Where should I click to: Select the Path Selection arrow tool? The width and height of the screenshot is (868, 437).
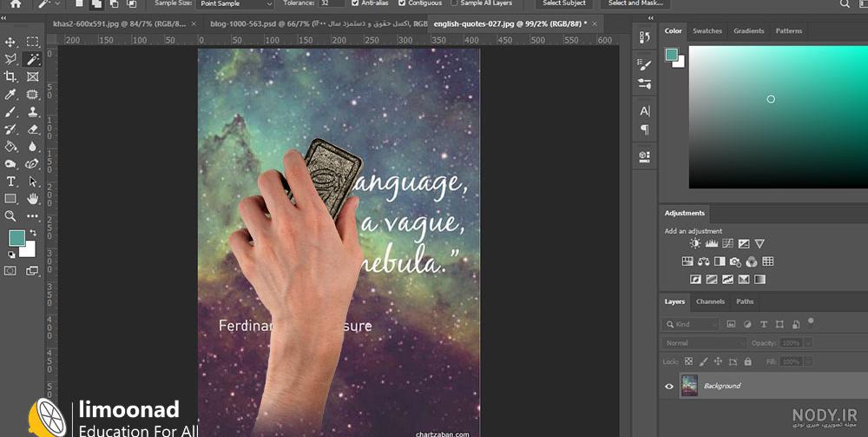click(x=33, y=181)
